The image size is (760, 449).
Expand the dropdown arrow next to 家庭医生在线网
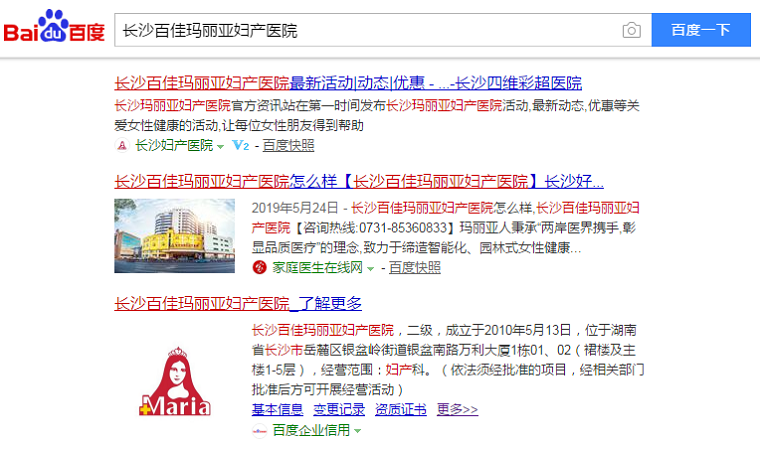pos(371,268)
